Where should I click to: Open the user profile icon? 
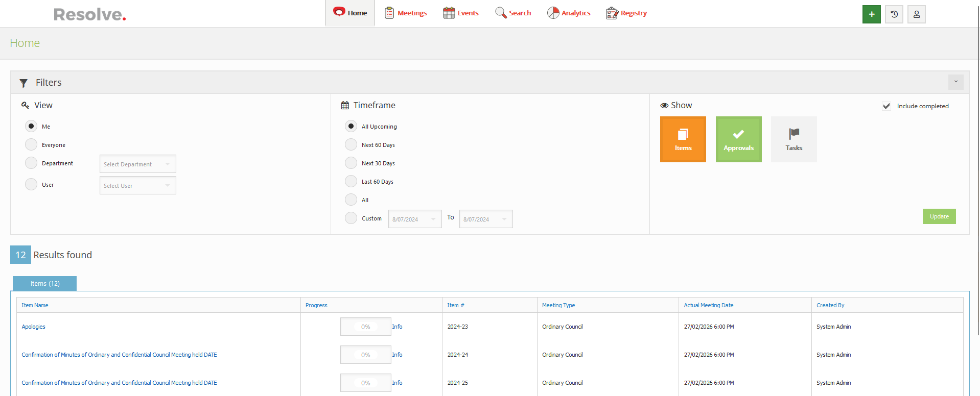coord(916,14)
